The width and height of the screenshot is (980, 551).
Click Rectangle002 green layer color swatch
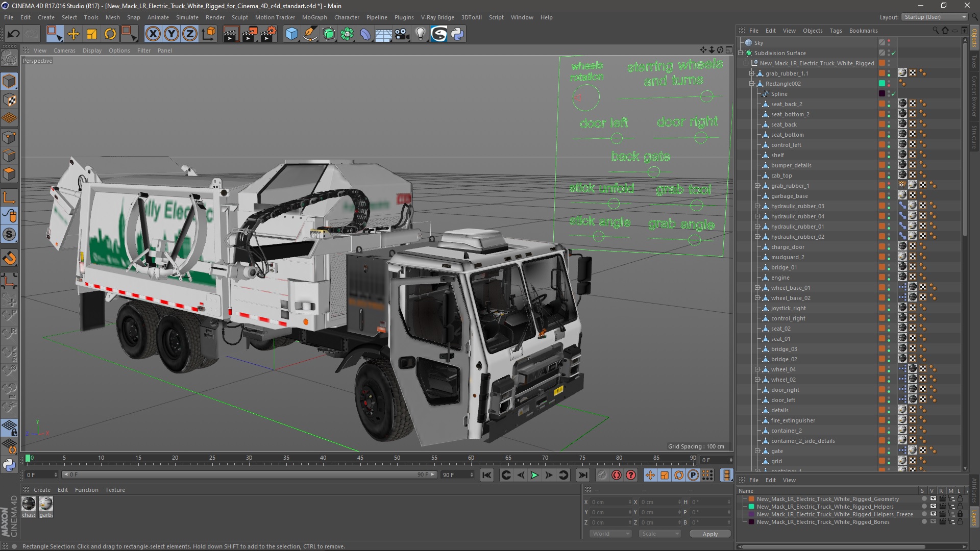click(881, 83)
